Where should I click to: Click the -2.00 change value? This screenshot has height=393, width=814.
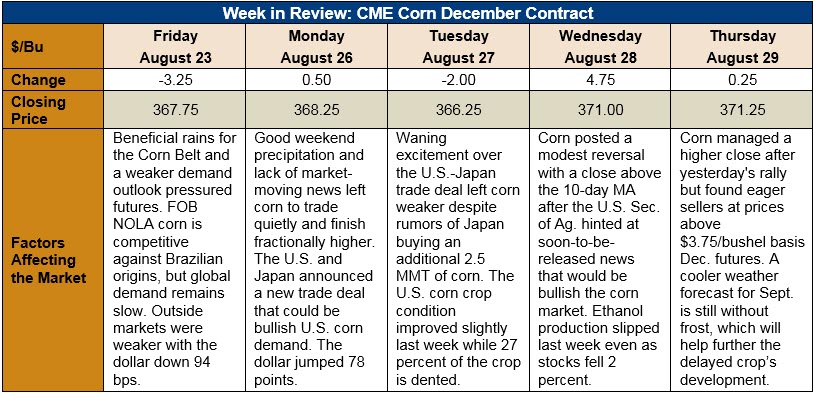click(458, 80)
